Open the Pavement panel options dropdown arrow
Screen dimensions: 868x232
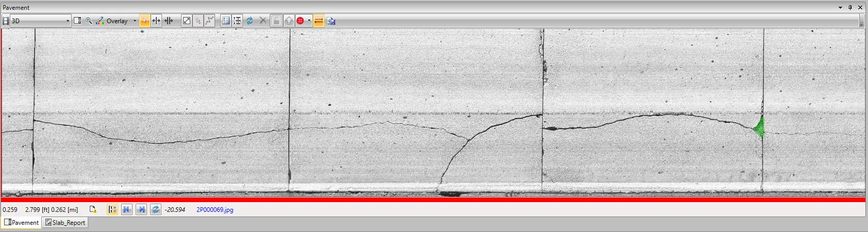pos(841,8)
